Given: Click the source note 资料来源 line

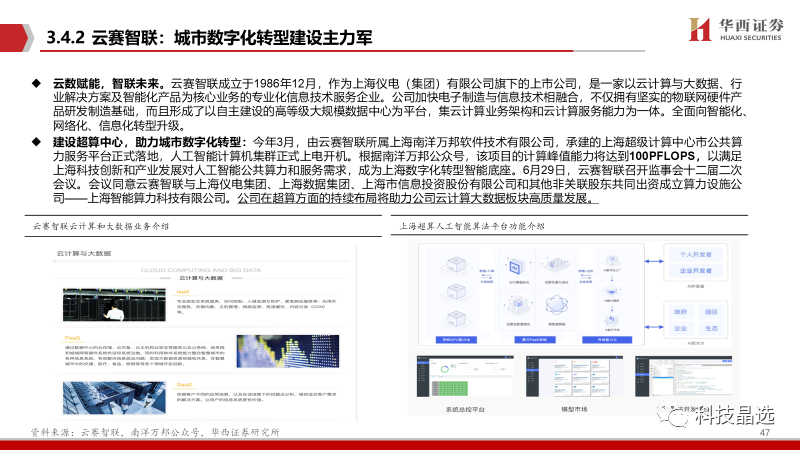Looking at the screenshot, I should point(155,432).
